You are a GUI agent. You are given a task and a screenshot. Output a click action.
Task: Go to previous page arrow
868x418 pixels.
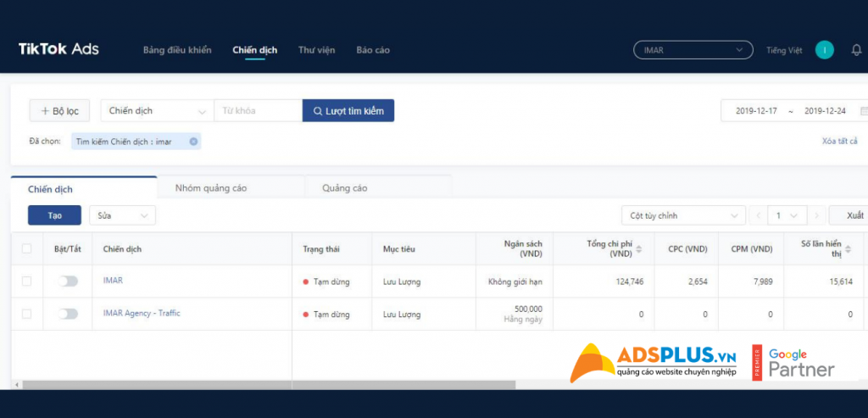pyautogui.click(x=758, y=215)
